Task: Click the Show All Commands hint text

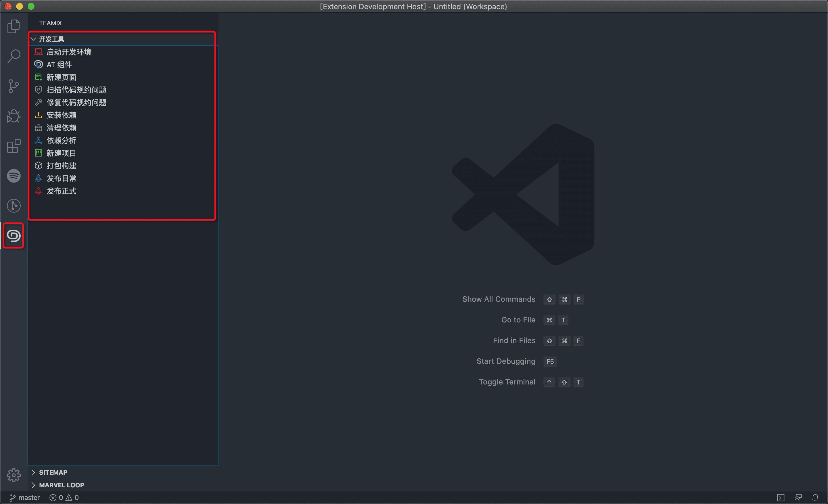Action: (499, 299)
